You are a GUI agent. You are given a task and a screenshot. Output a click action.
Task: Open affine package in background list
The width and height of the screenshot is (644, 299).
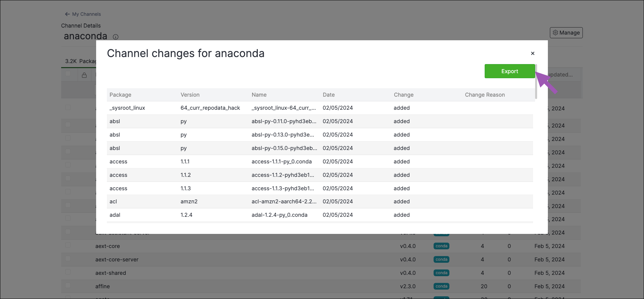pos(103,286)
